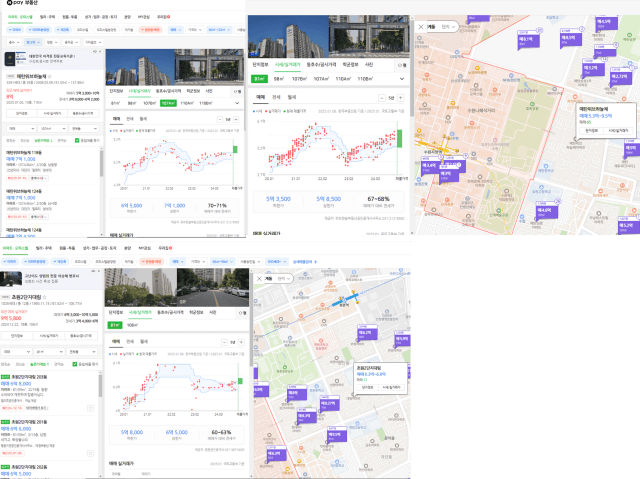Click 단지정보 button in 초원2단지대림 map popup
The height and width of the screenshot is (479, 640).
[x=367, y=387]
